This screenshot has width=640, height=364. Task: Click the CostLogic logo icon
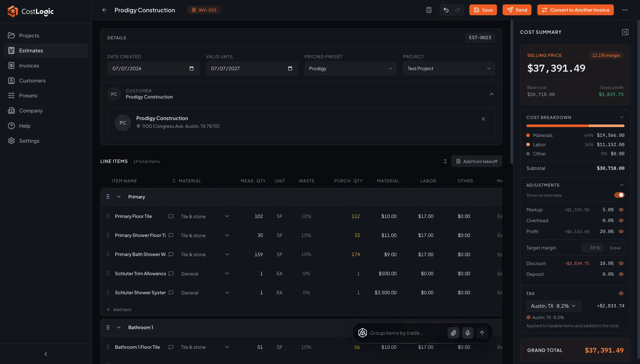pos(12,11)
